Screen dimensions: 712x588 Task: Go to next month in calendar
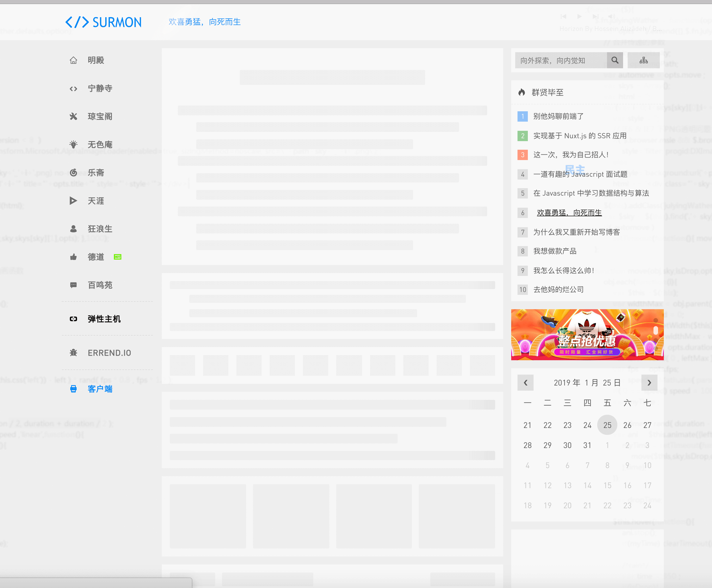pos(649,383)
